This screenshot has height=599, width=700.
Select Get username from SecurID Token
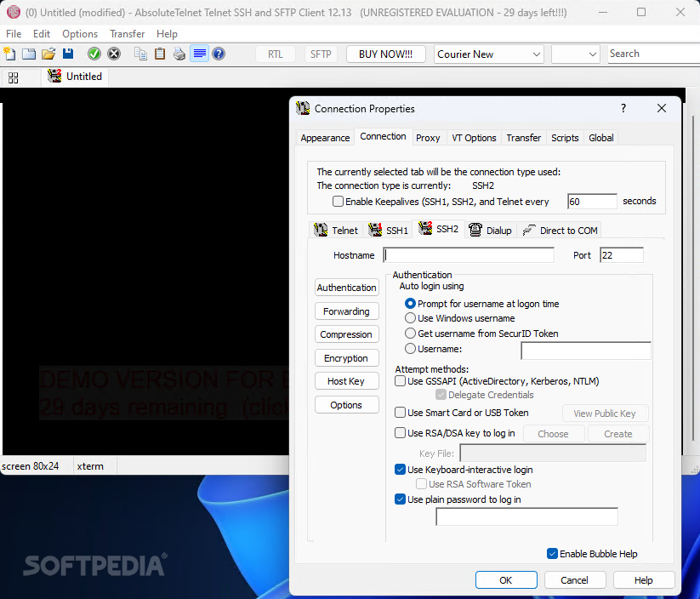[410, 334]
